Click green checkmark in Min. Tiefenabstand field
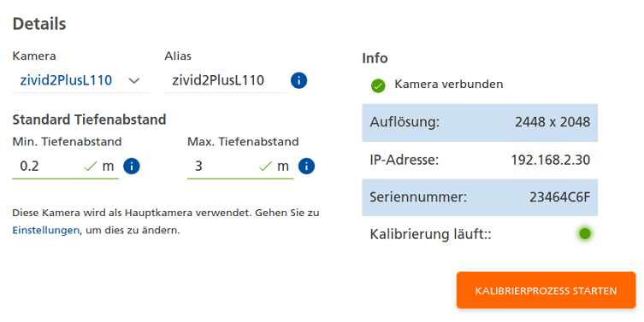 coord(90,167)
